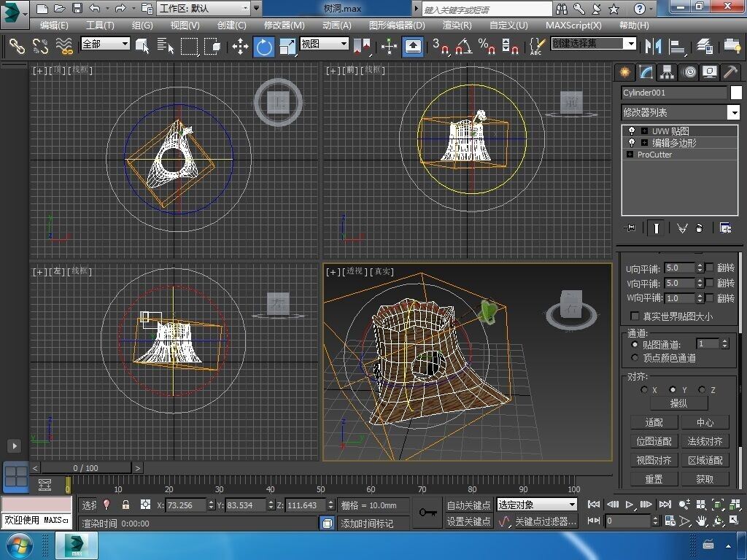This screenshot has height=560, width=747.
Task: Expand the 编辑多边形 modifier tree
Action: click(x=644, y=143)
